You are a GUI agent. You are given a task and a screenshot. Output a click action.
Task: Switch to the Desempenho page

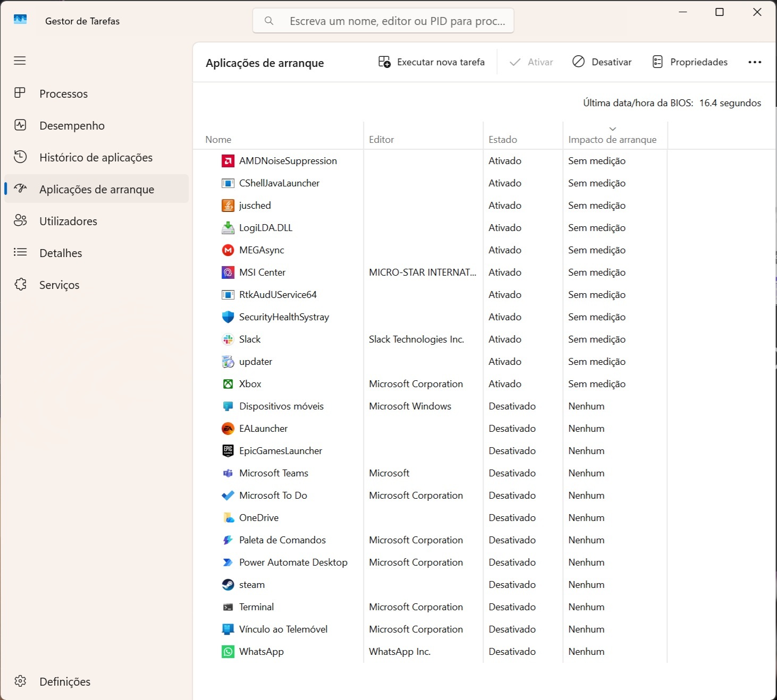point(72,126)
